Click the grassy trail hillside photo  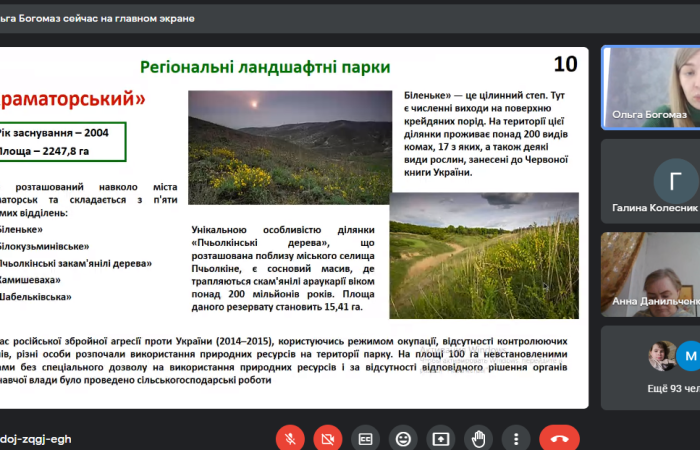[x=483, y=256]
